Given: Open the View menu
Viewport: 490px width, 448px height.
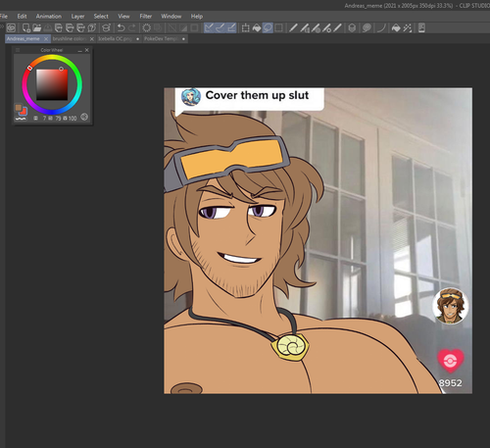Looking at the screenshot, I should [123, 17].
